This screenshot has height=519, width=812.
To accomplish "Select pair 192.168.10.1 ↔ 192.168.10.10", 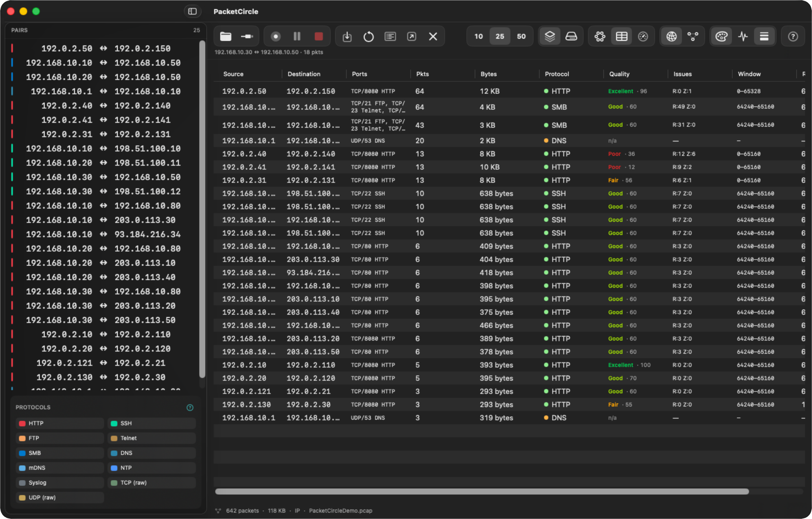I will tap(103, 91).
